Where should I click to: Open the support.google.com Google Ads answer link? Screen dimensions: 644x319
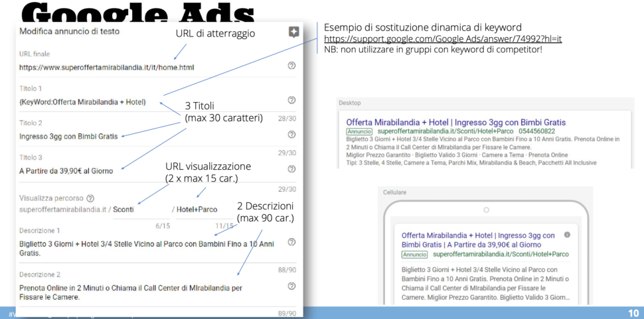click(443, 39)
